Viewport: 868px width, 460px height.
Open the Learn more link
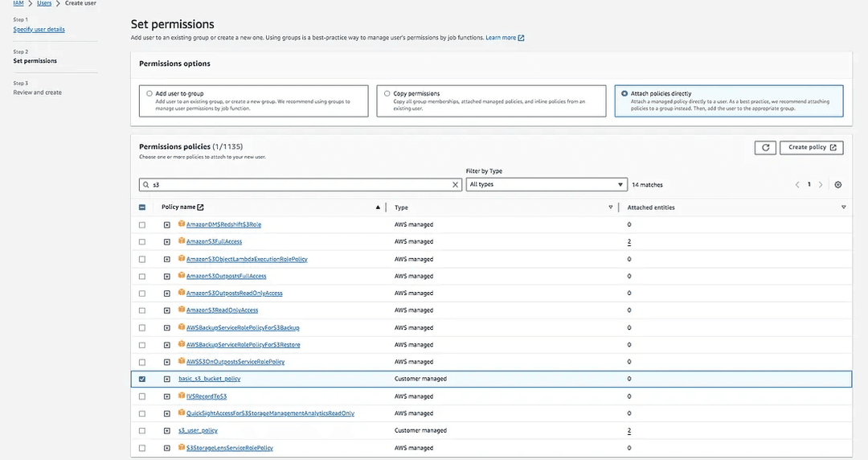[504, 38]
